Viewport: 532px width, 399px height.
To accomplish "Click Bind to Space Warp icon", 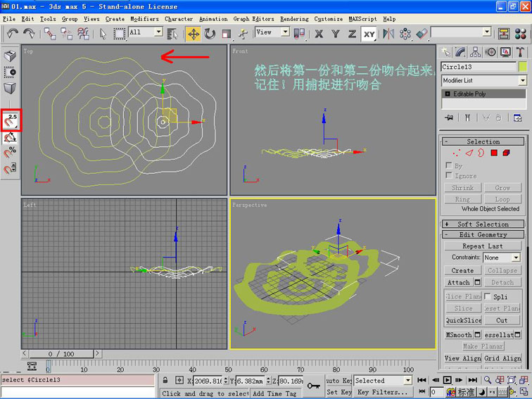I will coord(83,34).
